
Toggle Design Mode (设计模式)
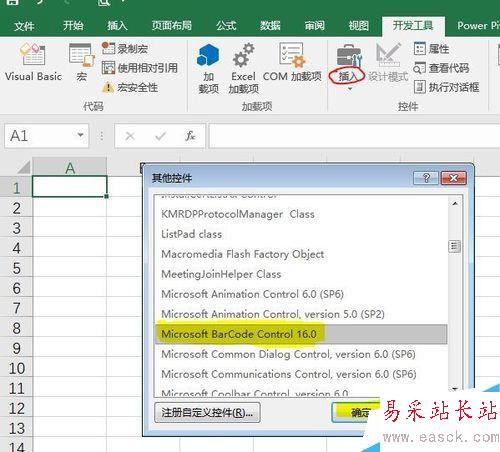tap(388, 63)
